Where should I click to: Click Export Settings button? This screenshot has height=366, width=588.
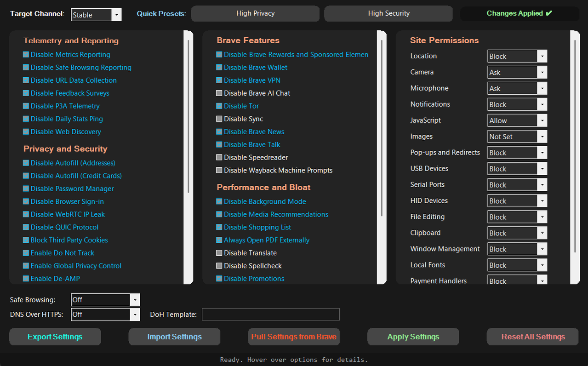click(x=55, y=337)
